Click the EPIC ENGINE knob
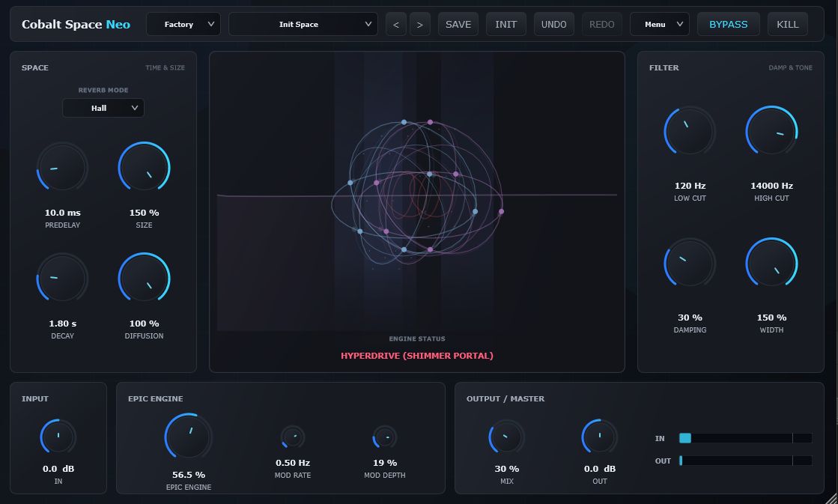This screenshot has width=838, height=504. tap(189, 437)
